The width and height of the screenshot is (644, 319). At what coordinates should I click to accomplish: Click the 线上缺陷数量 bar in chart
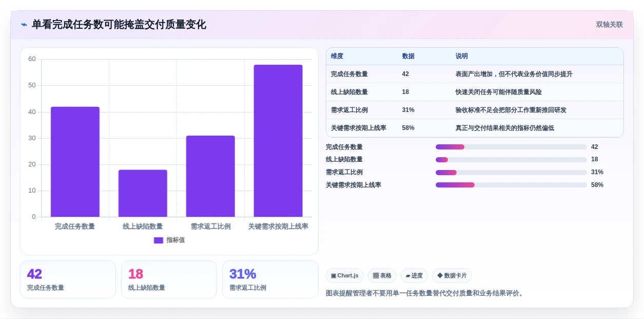point(143,193)
